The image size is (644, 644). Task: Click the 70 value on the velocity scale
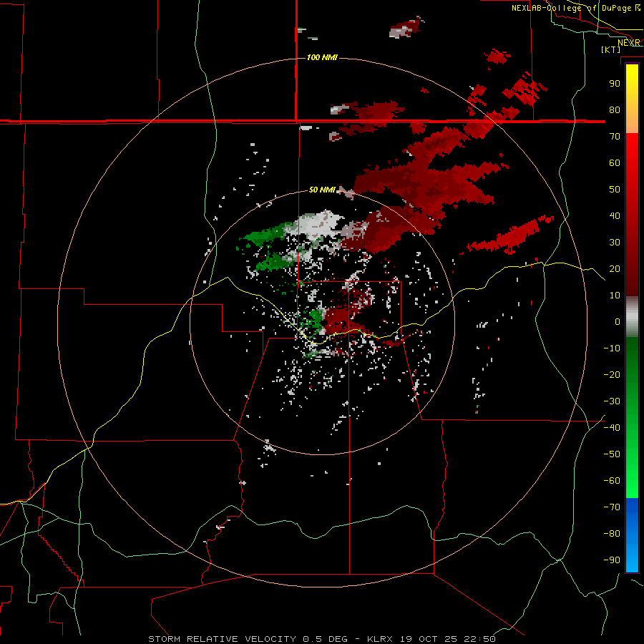[x=615, y=137]
